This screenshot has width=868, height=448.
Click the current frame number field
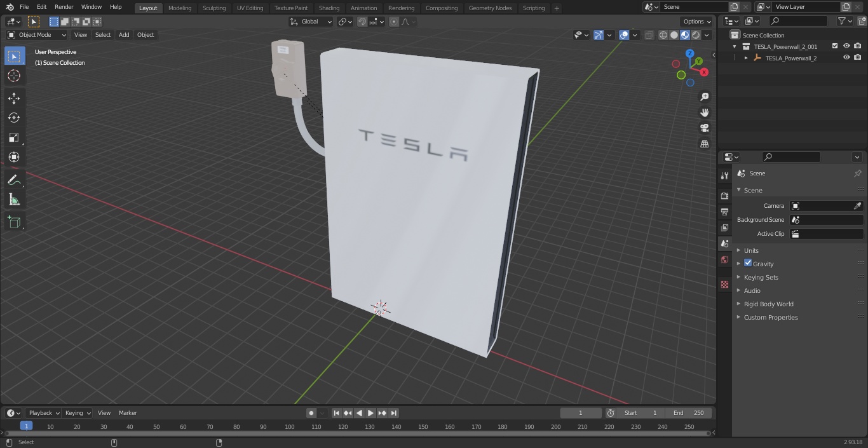(x=581, y=413)
